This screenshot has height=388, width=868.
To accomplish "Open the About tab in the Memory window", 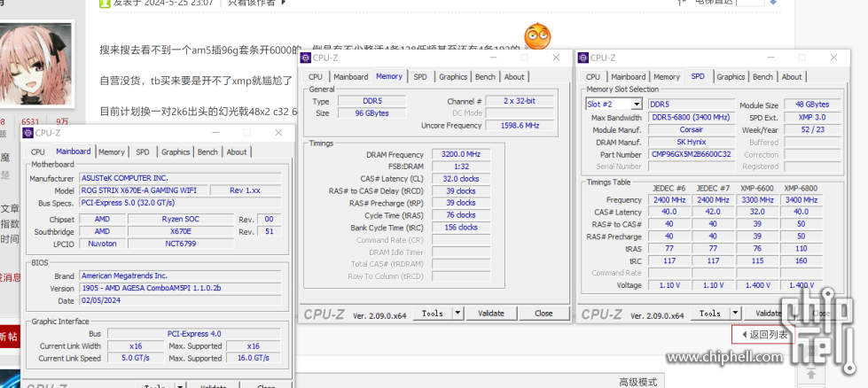I will [x=514, y=77].
